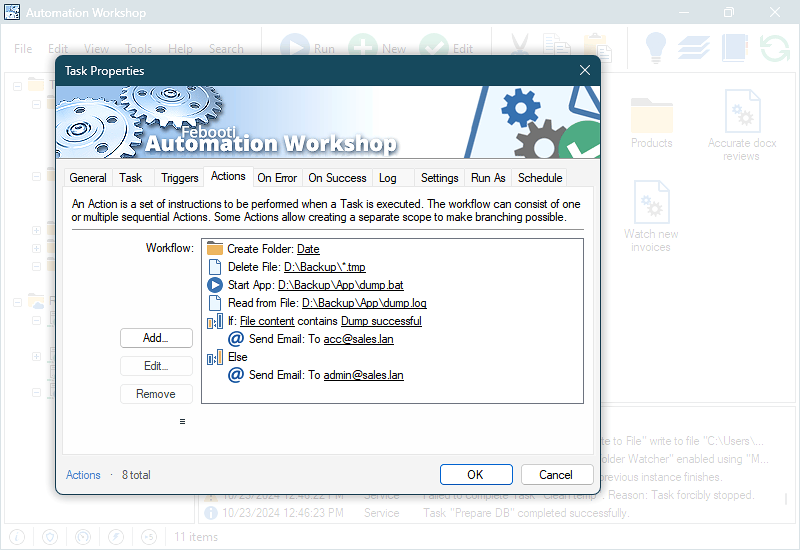Click the Paste clipboard toolbar icon

click(597, 47)
